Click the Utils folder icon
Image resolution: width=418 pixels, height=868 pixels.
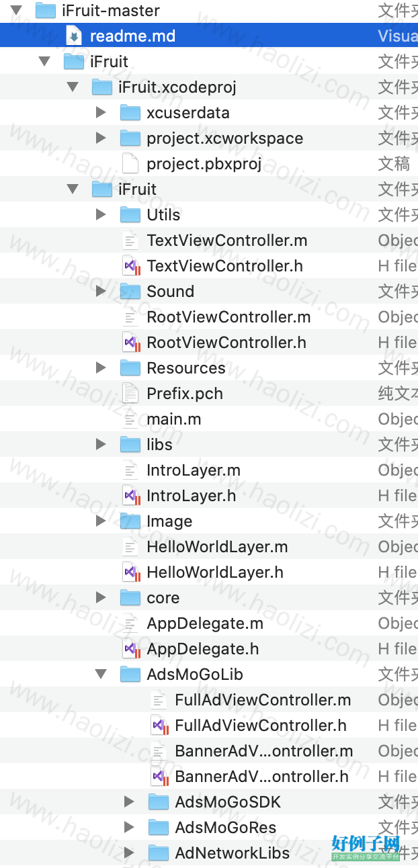130,215
